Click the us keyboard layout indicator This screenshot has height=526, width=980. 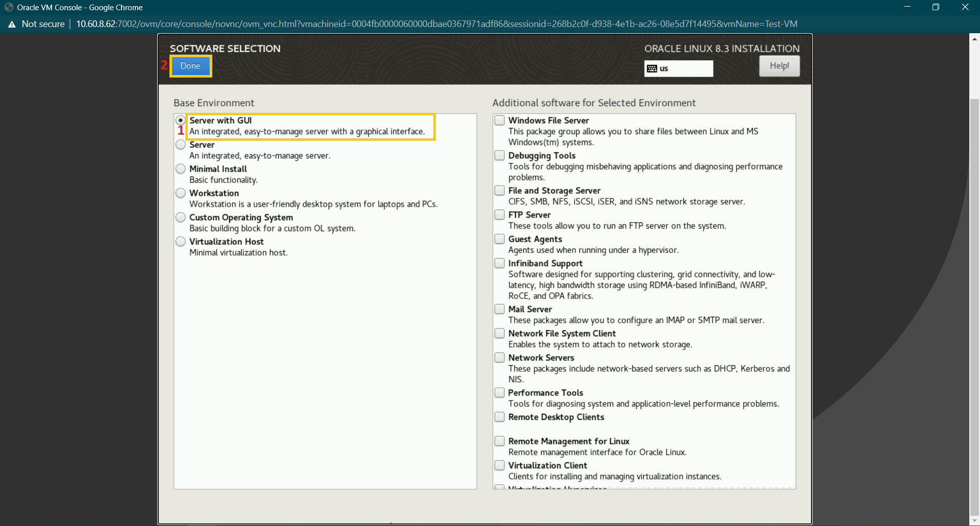678,68
